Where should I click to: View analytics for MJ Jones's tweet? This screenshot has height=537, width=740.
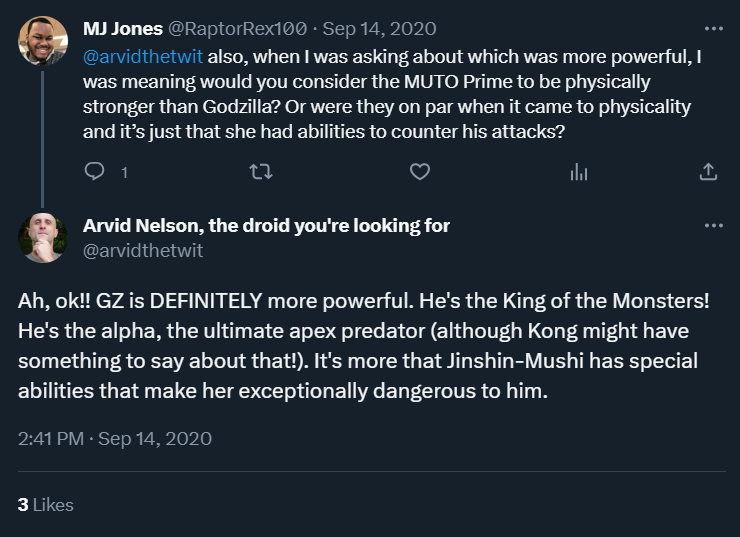tap(578, 172)
